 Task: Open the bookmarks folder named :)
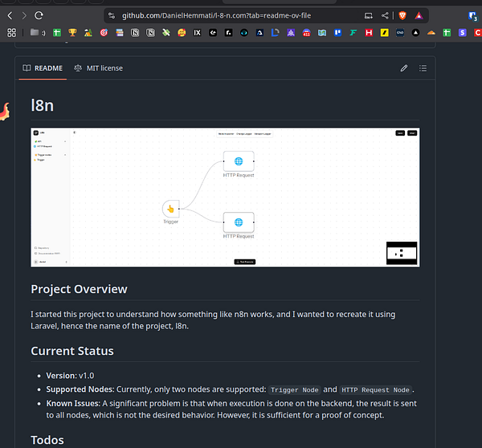(x=38, y=33)
